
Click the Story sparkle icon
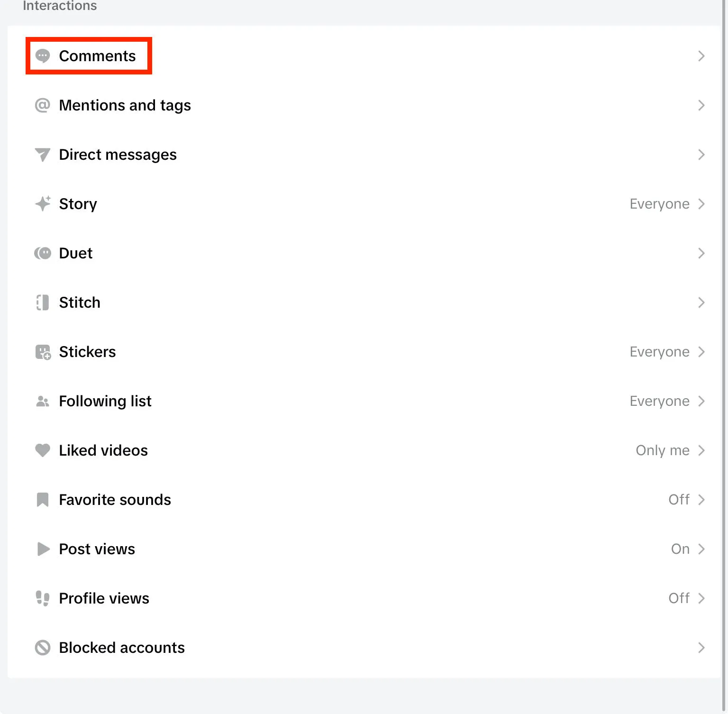[43, 204]
